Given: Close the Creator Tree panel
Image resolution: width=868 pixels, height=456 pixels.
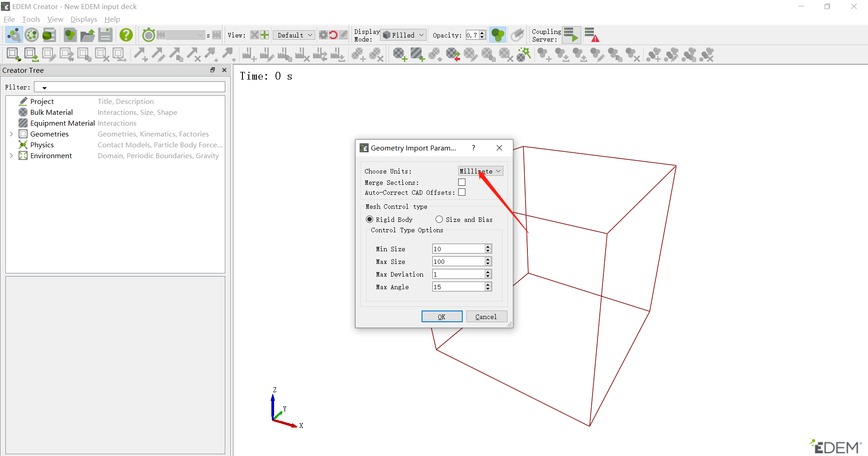Looking at the screenshot, I should click(224, 70).
